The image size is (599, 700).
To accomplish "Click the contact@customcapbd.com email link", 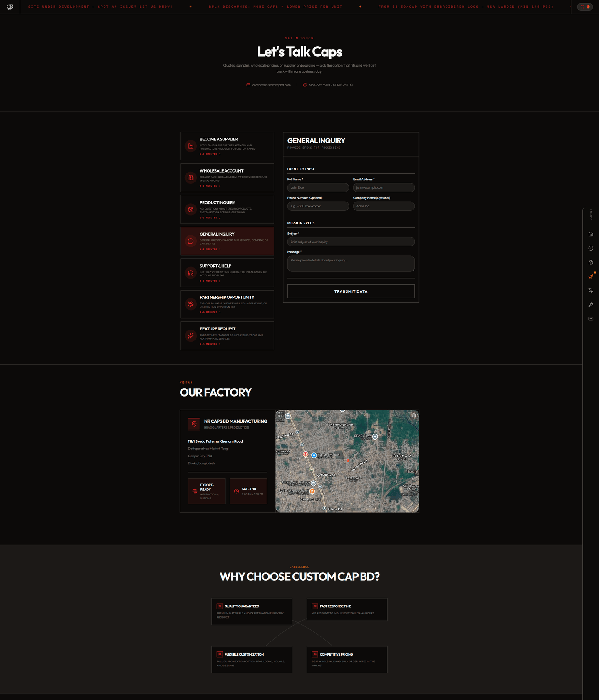I will [271, 85].
